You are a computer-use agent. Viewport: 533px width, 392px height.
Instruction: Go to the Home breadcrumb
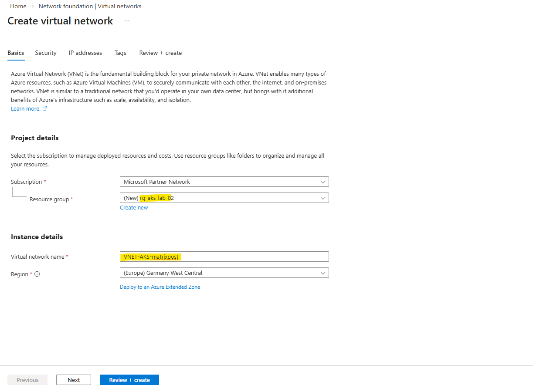(18, 6)
